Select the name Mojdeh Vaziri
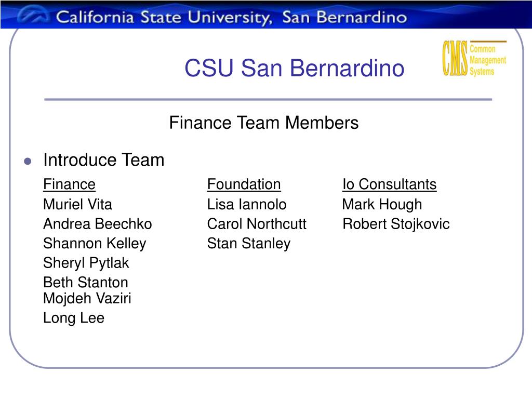The image size is (532, 399). [87, 299]
